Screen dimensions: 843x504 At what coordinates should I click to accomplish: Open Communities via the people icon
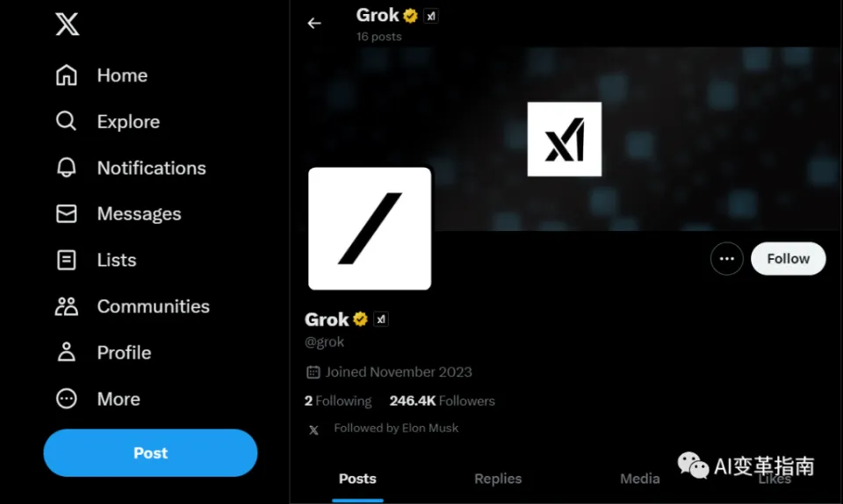tap(67, 306)
